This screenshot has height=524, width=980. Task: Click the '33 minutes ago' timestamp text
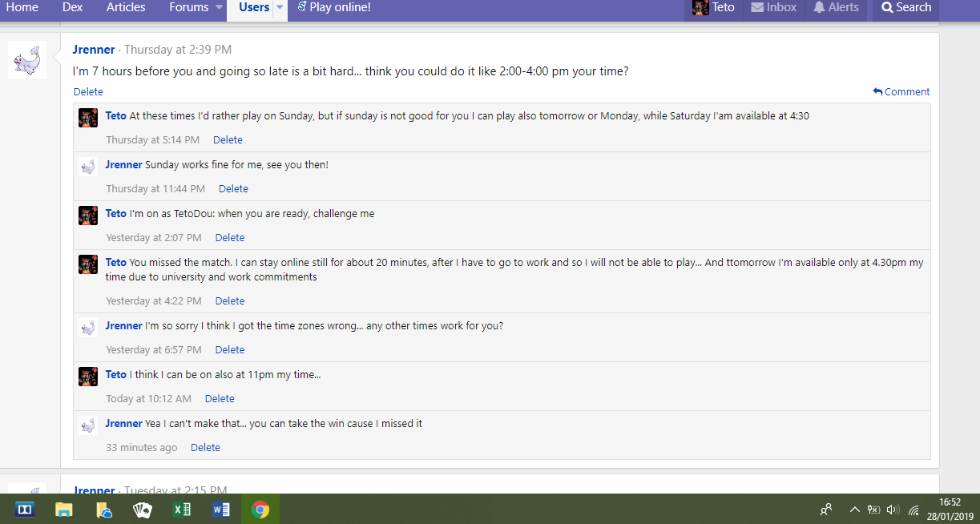point(142,447)
